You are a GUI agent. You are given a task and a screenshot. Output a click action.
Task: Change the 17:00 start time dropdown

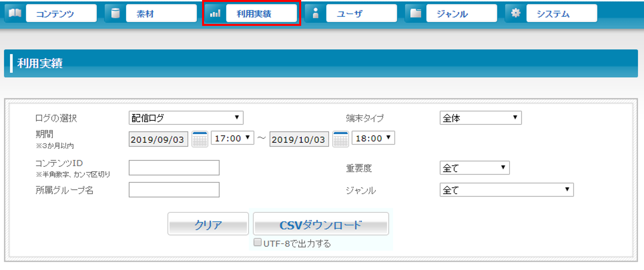[232, 138]
